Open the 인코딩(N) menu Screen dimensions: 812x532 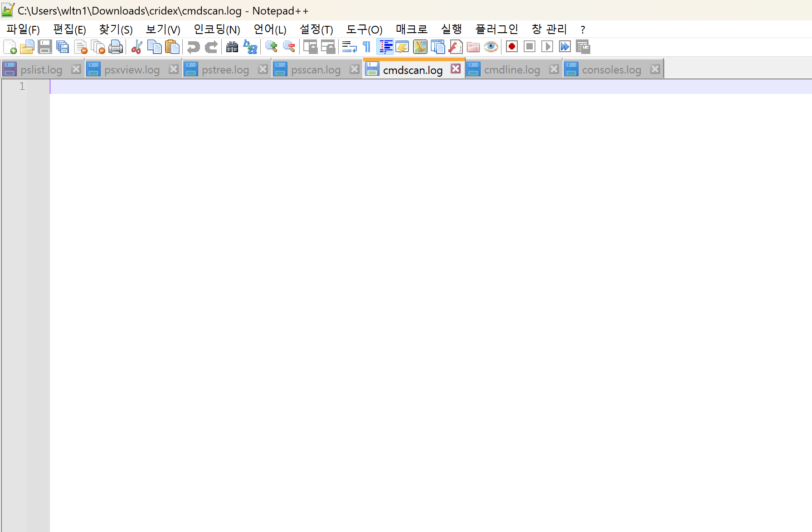[x=217, y=29]
